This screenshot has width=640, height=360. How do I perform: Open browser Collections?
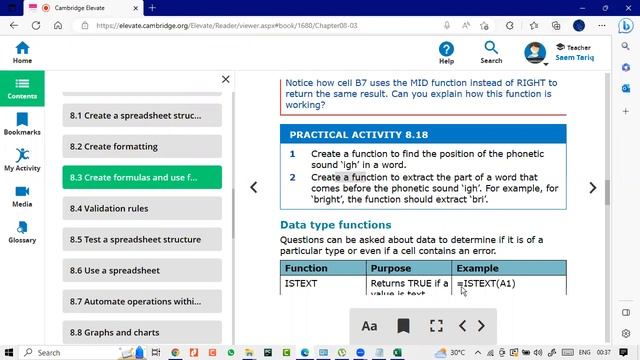coord(556,26)
